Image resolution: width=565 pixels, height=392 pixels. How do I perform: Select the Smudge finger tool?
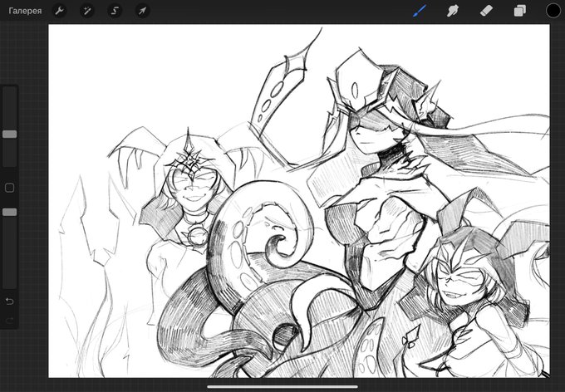[453, 11]
